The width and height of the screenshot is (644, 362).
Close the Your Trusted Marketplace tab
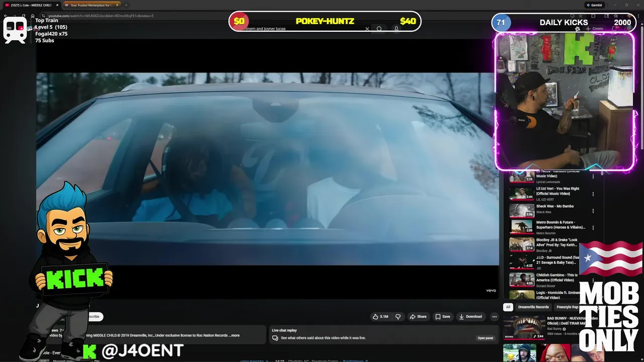pos(117,5)
